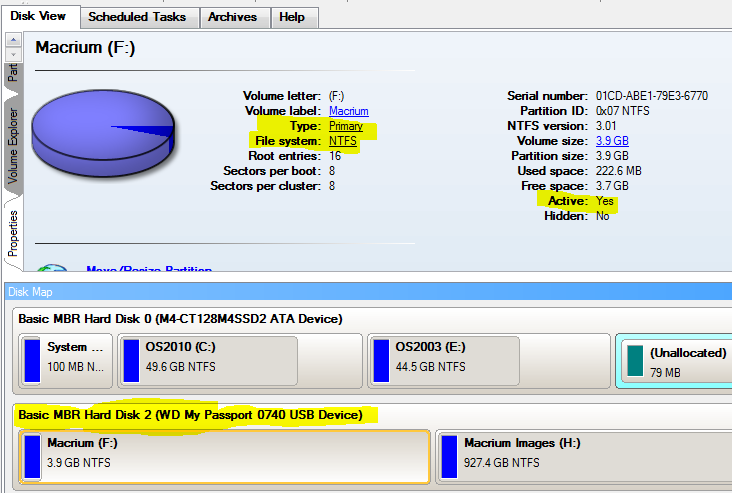Click the 927.4 GB NTFS size text
The width and height of the screenshot is (732, 493).
coord(502,463)
